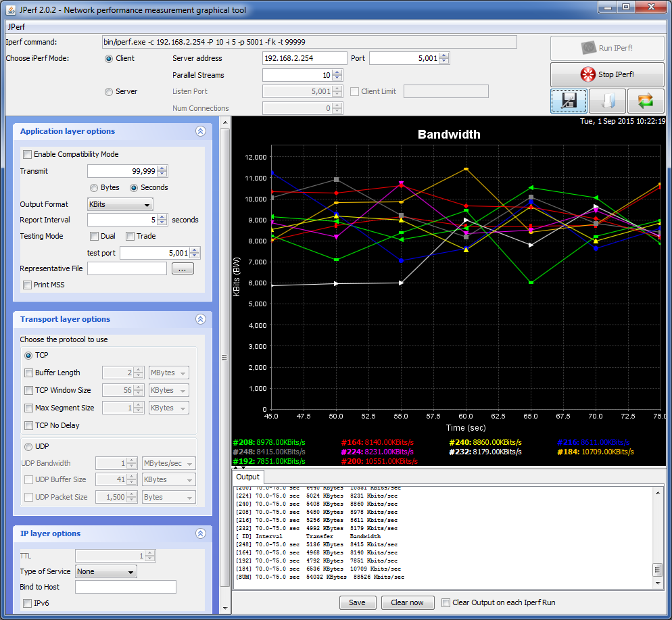672x620 pixels.
Task: Click the load configuration folder icon
Action: click(607, 101)
